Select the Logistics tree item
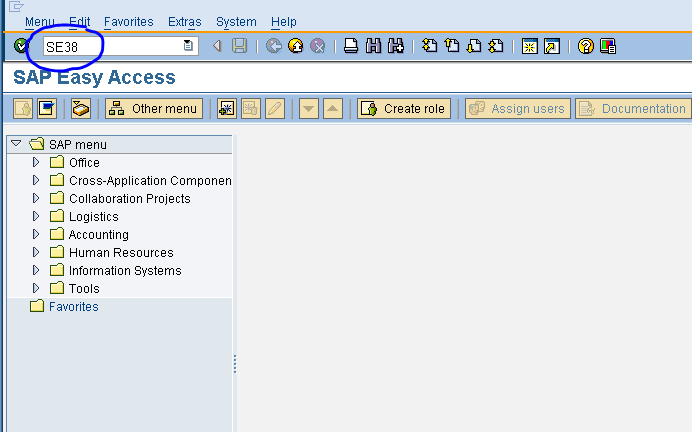The width and height of the screenshot is (692, 432). click(94, 217)
